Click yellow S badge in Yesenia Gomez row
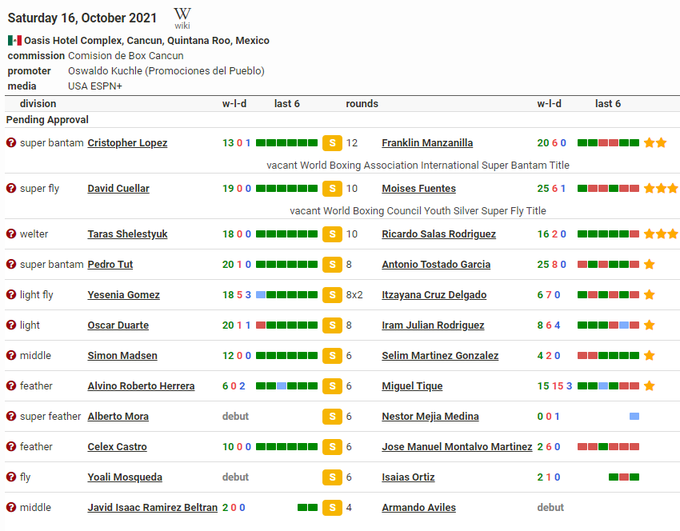 coord(332,295)
